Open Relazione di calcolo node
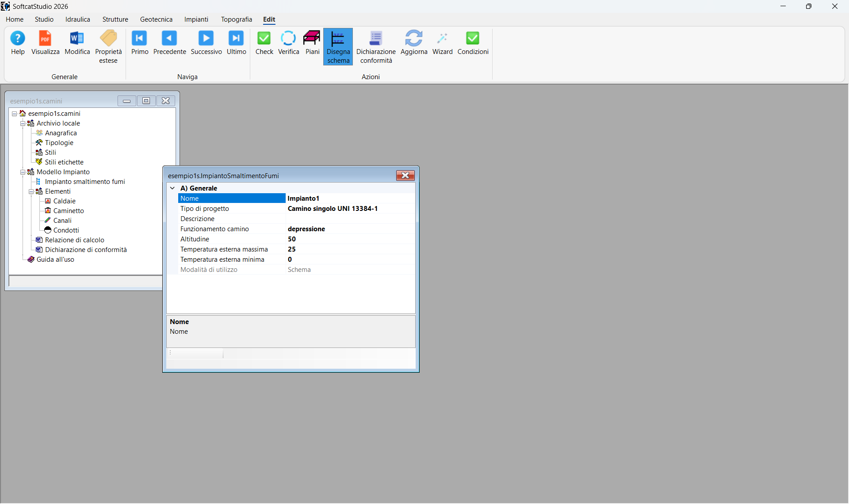The height and width of the screenshot is (504, 849). (x=74, y=240)
